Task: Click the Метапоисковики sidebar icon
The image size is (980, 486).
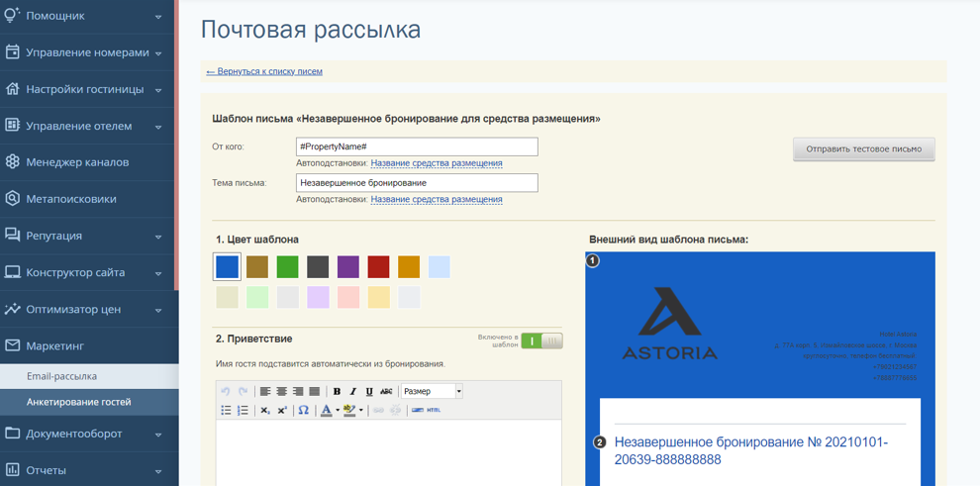Action: (12, 199)
